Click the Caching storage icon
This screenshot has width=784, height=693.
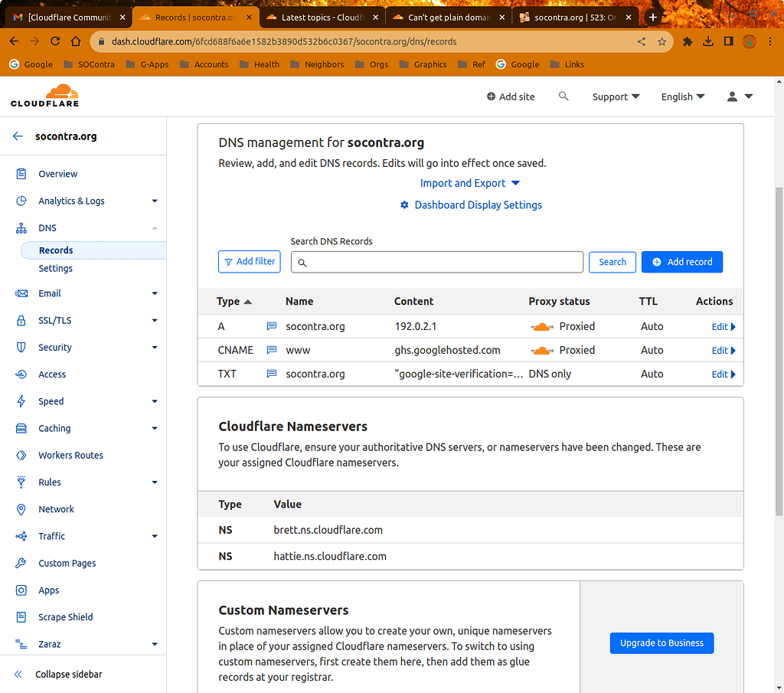(x=21, y=429)
